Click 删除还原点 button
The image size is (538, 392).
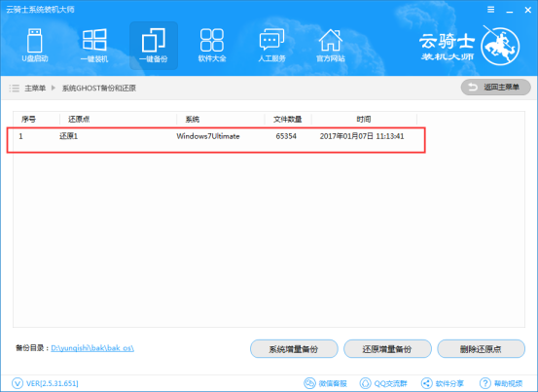481,349
